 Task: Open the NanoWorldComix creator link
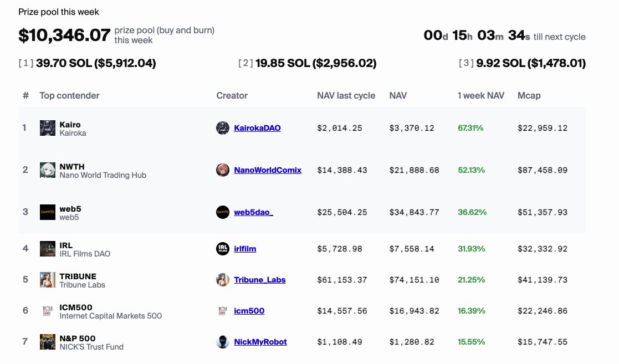coord(268,170)
